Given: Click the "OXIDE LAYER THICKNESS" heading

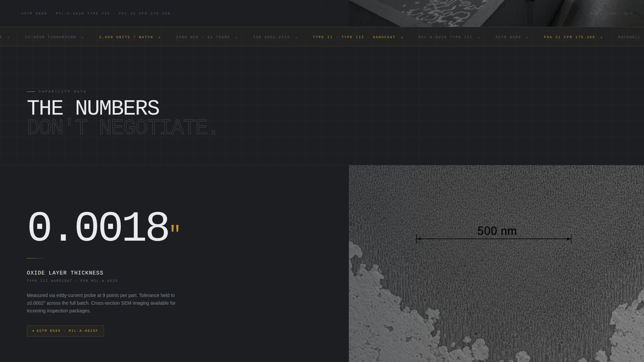Looking at the screenshot, I should [x=65, y=273].
